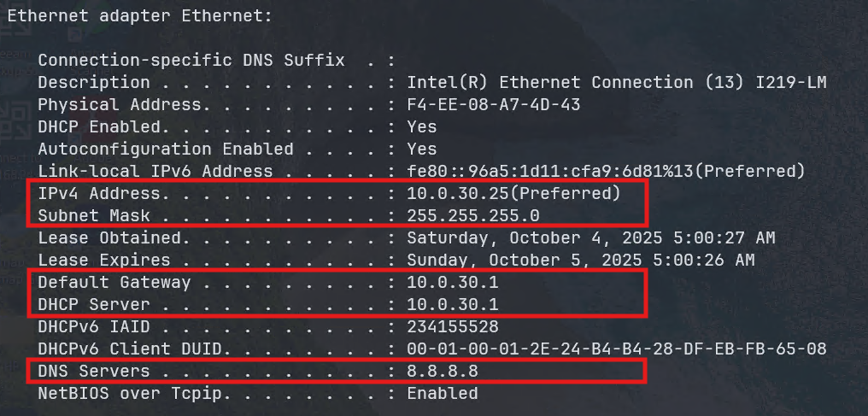Click the 'Default Gateway' label text
868x416 pixels.
point(114,283)
